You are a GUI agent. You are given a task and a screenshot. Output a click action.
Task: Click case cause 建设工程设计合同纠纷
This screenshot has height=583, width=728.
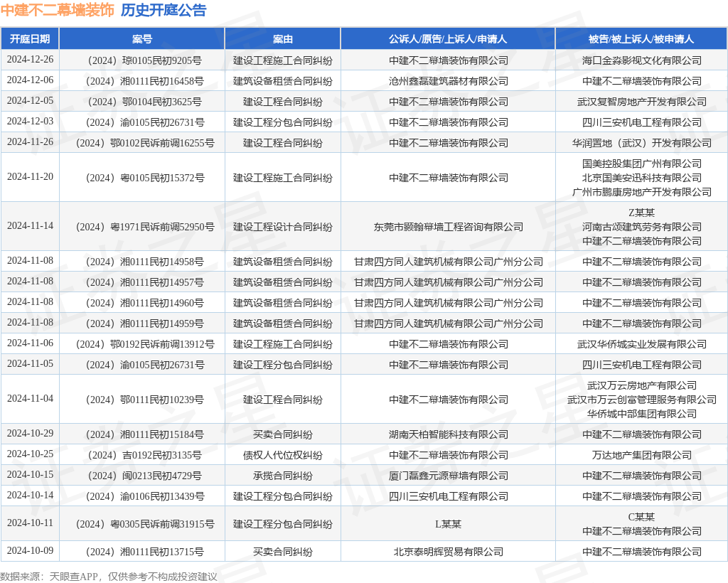[283, 227]
